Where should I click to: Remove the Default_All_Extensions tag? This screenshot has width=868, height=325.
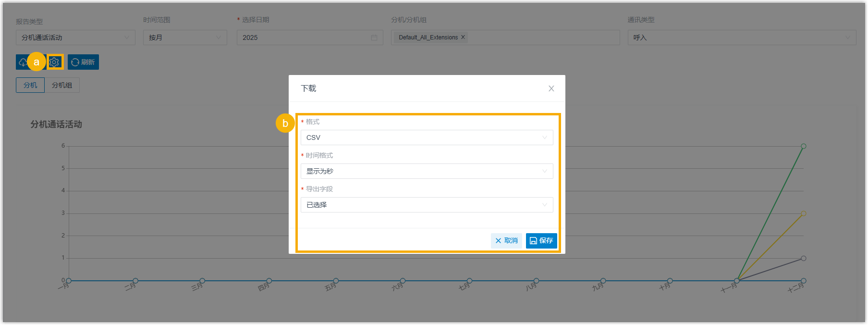[x=463, y=37]
